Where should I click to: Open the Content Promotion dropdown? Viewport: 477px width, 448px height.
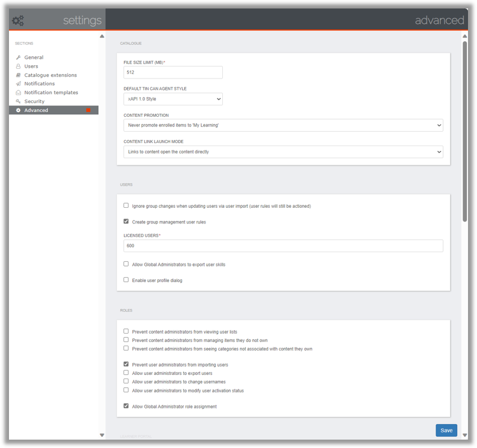pos(283,125)
